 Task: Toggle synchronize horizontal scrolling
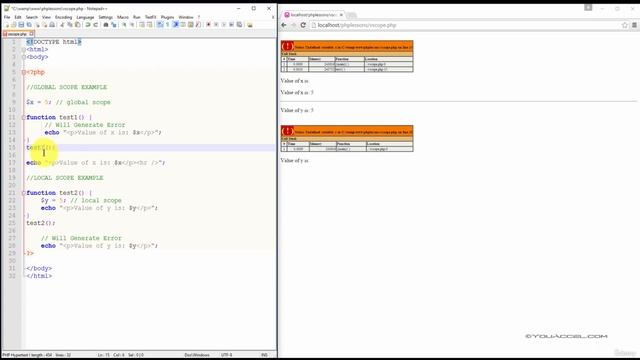click(149, 25)
